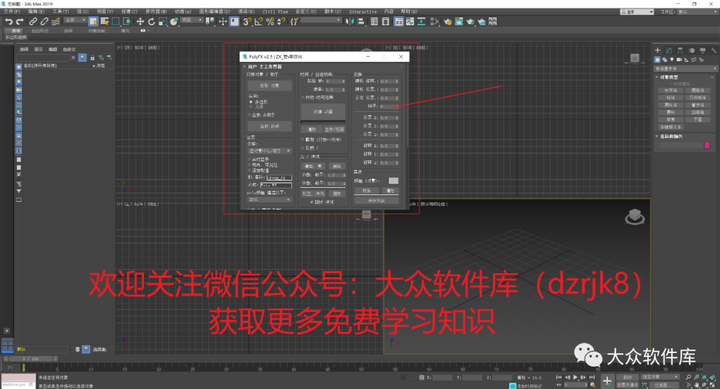Open the Utilities wrench panel icon
This screenshot has height=389, width=720.
pyautogui.click(x=714, y=51)
